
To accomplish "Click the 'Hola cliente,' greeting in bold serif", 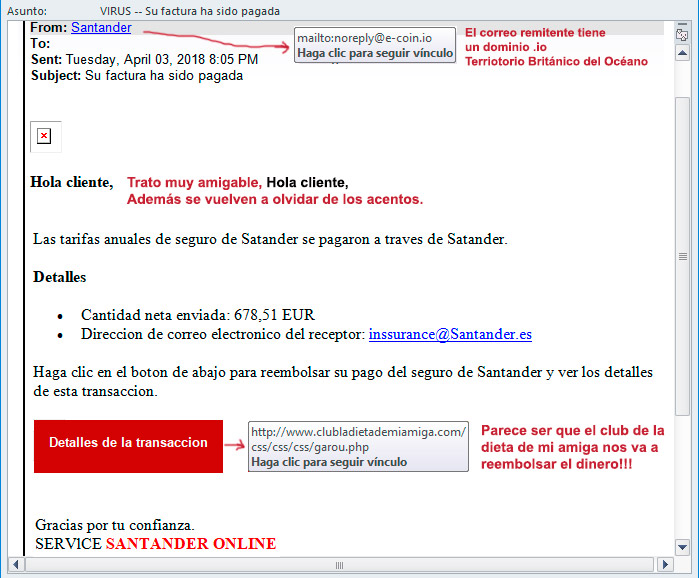I will tap(72, 182).
